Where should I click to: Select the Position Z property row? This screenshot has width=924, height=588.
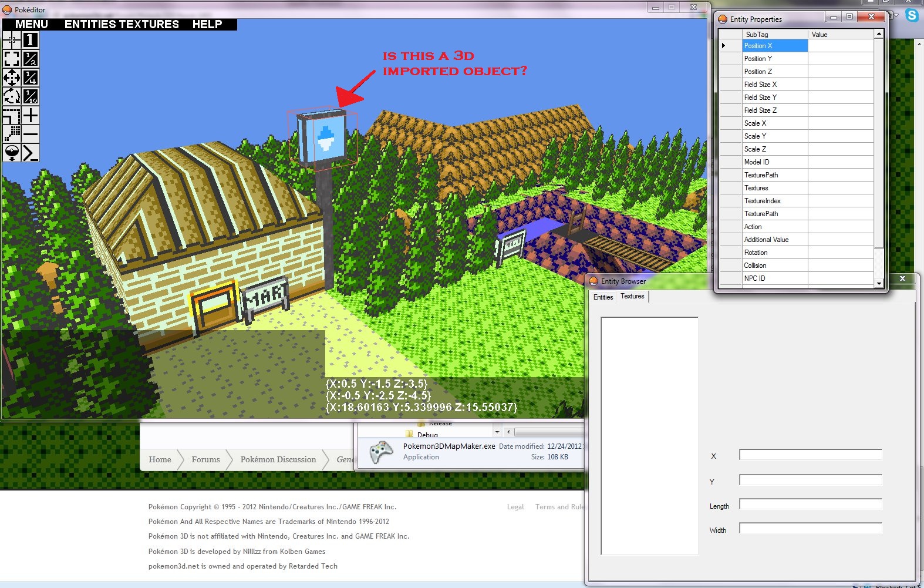[796, 72]
